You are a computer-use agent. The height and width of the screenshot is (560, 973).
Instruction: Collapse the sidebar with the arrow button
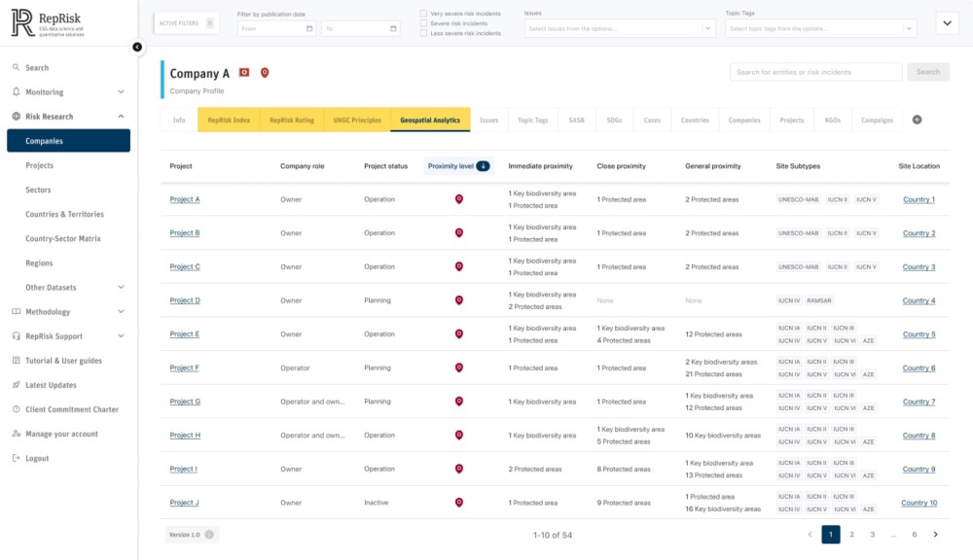click(x=137, y=47)
